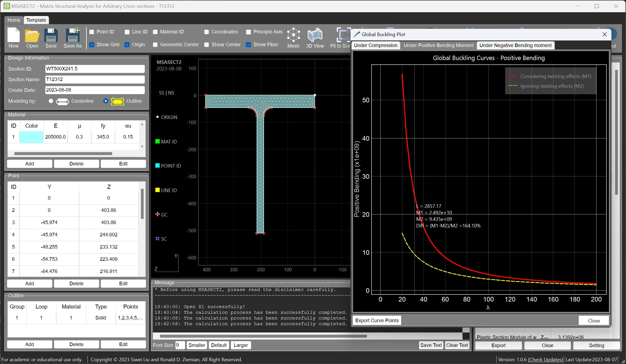Click the Global Buckling Plot feather icon
The height and width of the screenshot is (364, 626).
pos(357,34)
